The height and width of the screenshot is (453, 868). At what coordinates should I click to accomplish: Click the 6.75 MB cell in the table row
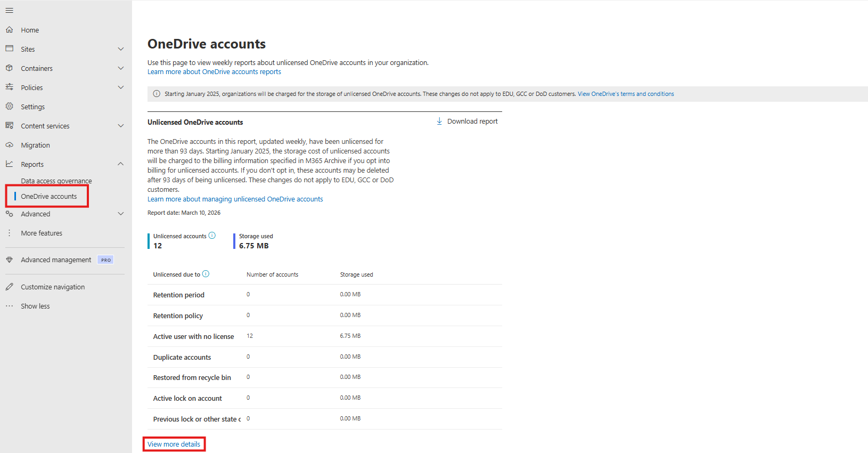click(350, 336)
